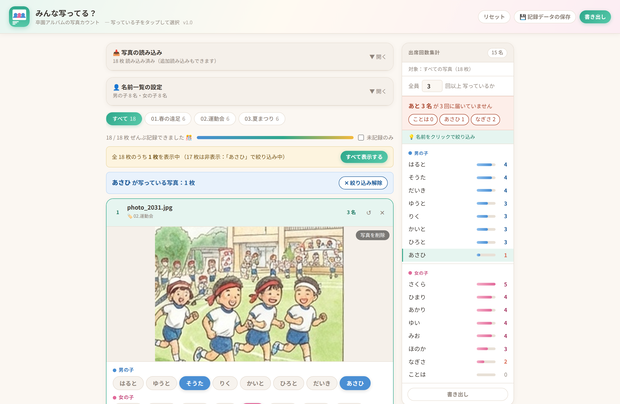Remove photo_2031.jpg with the X icon
The width and height of the screenshot is (620, 404).
(x=382, y=213)
